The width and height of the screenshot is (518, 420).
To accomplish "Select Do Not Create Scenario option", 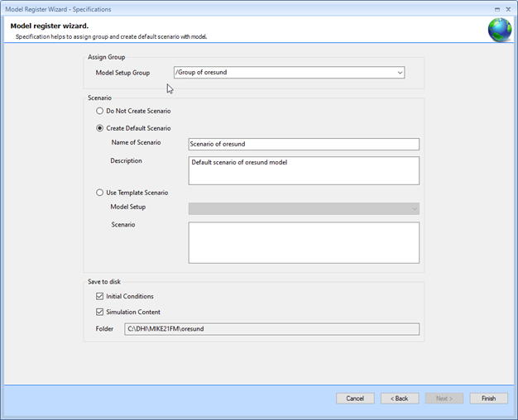I will (99, 111).
